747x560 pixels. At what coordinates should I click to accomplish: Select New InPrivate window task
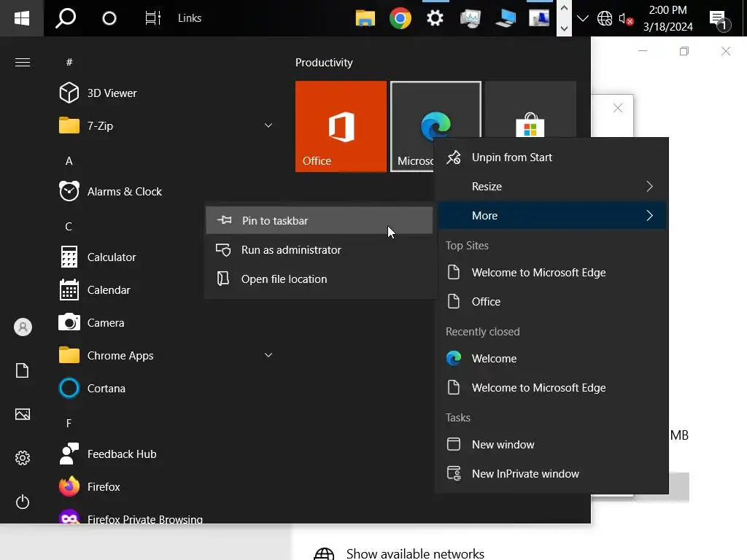(551, 474)
